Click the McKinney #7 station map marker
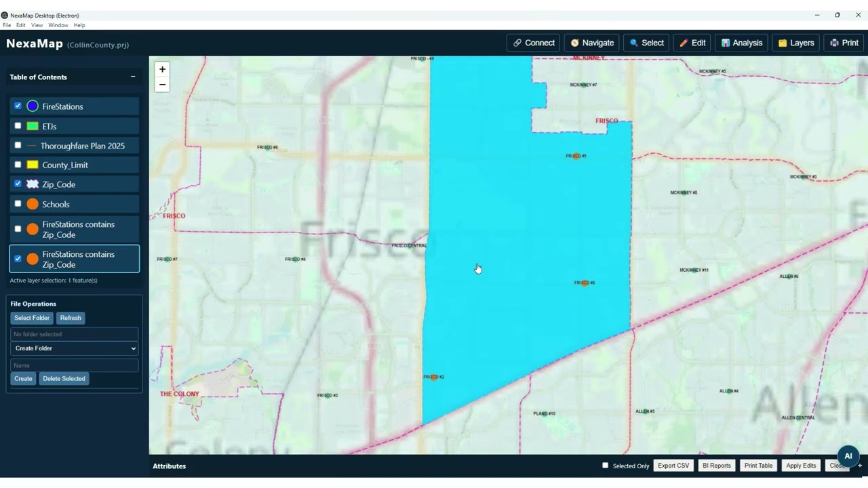 tap(583, 85)
